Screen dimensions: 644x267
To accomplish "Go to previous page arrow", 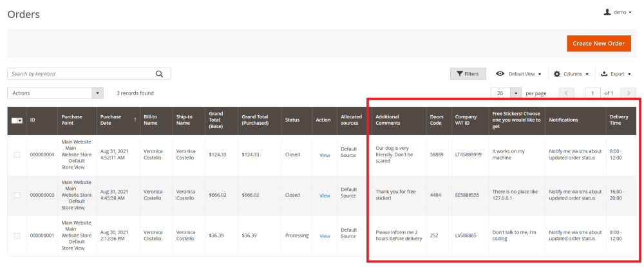I will point(566,93).
